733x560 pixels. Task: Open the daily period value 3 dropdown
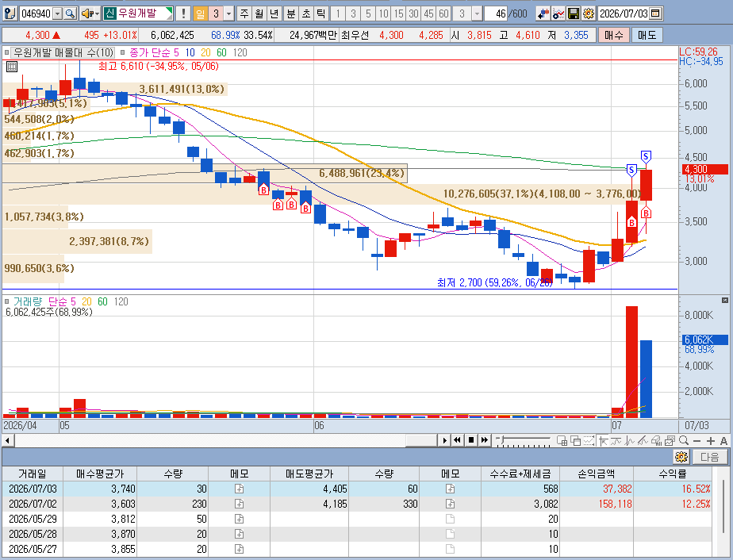point(228,13)
